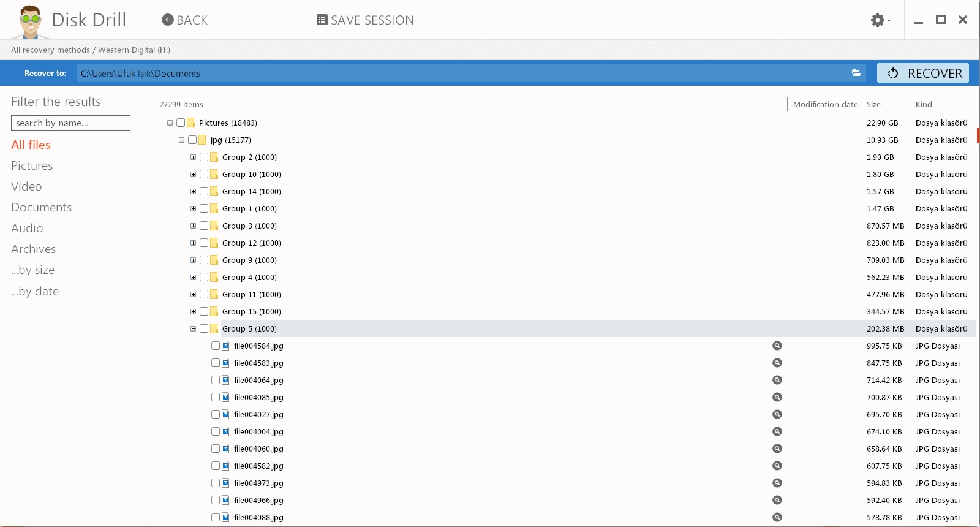Preview file004064.jpg with magnifier icon
The width and height of the screenshot is (980, 527).
(777, 380)
